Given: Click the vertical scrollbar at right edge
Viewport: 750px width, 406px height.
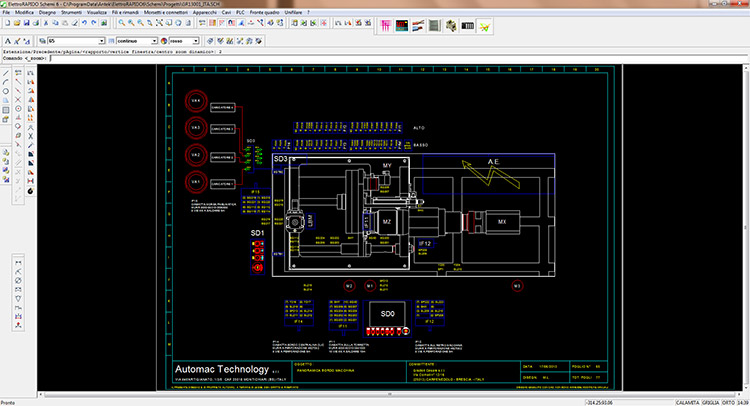Looking at the screenshot, I should (x=746, y=228).
